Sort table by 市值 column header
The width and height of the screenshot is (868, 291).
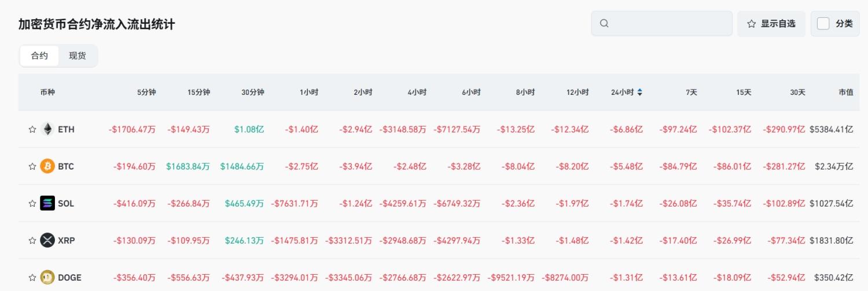(845, 92)
